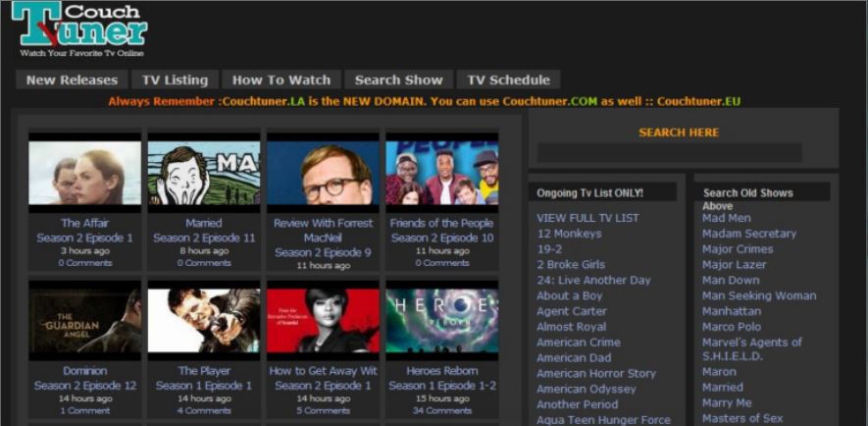Select Madam Secretary show
This screenshot has height=426, width=868.
tap(749, 234)
